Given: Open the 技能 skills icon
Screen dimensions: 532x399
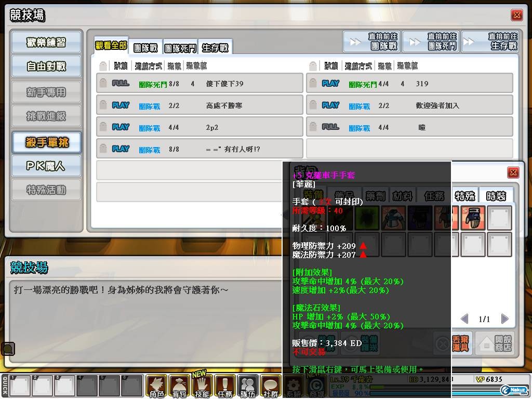Looking at the screenshot, I should click(203, 386).
